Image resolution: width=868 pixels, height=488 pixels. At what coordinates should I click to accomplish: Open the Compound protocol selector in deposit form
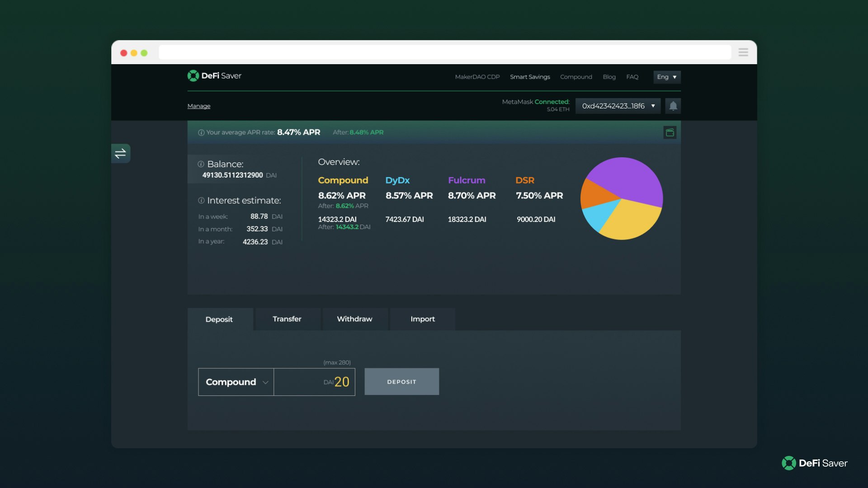(x=235, y=382)
